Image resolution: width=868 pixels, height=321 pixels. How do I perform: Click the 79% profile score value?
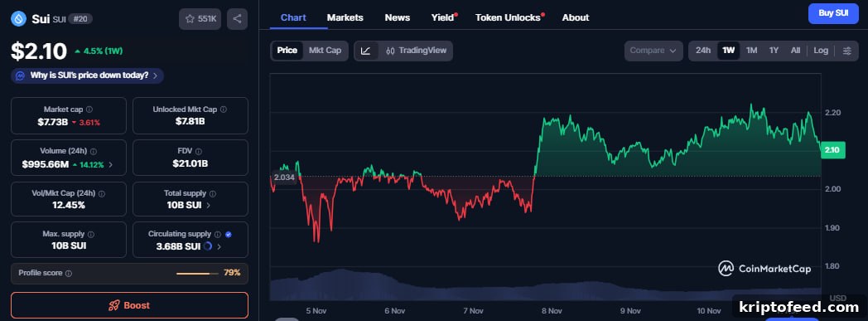coord(232,273)
